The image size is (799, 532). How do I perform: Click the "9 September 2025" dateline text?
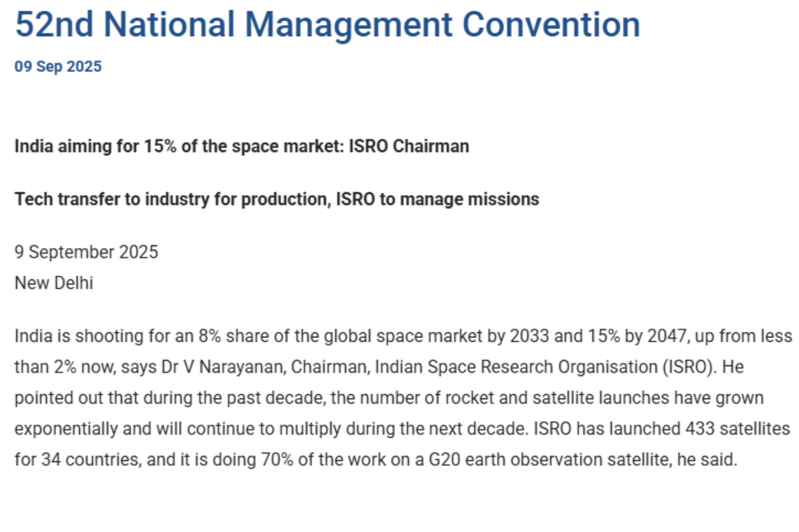click(x=86, y=253)
